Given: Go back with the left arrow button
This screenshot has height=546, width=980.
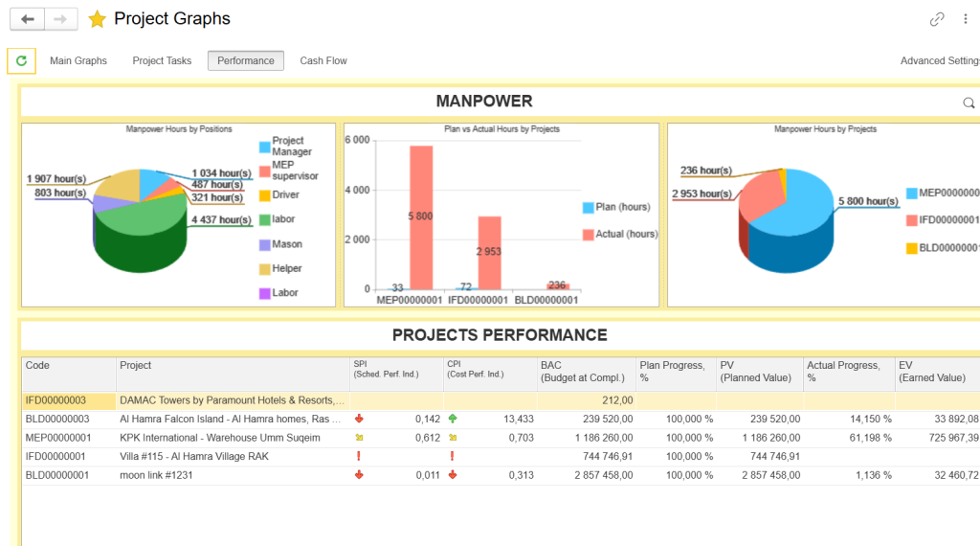Looking at the screenshot, I should tap(28, 19).
